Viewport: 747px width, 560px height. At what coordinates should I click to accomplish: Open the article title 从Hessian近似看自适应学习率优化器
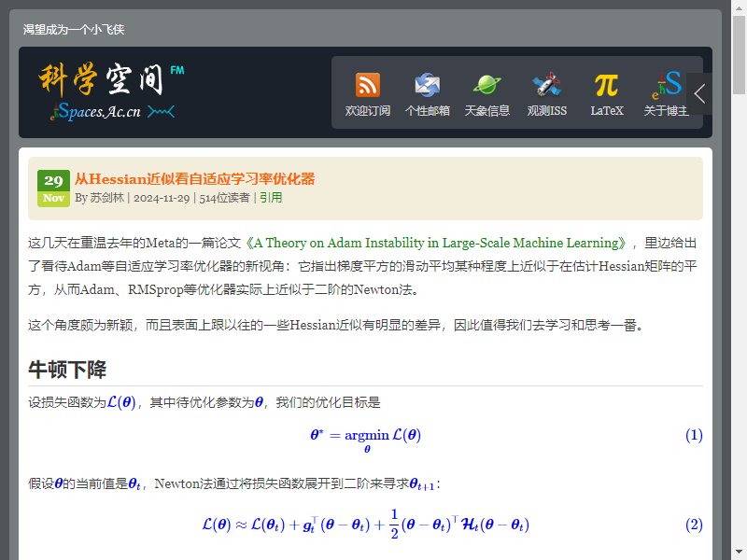[x=195, y=178]
